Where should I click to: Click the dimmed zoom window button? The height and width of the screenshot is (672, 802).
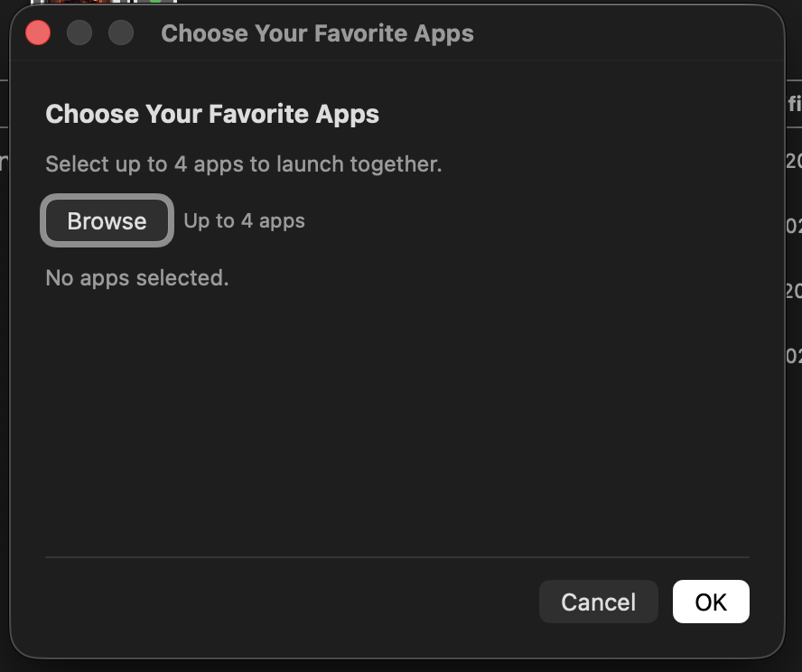point(121,33)
